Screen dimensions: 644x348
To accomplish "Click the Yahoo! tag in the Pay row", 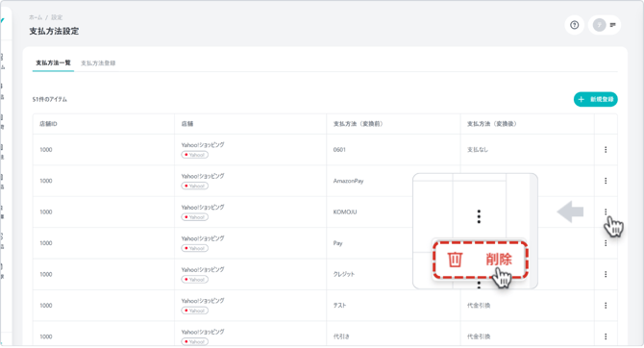I will click(x=195, y=248).
